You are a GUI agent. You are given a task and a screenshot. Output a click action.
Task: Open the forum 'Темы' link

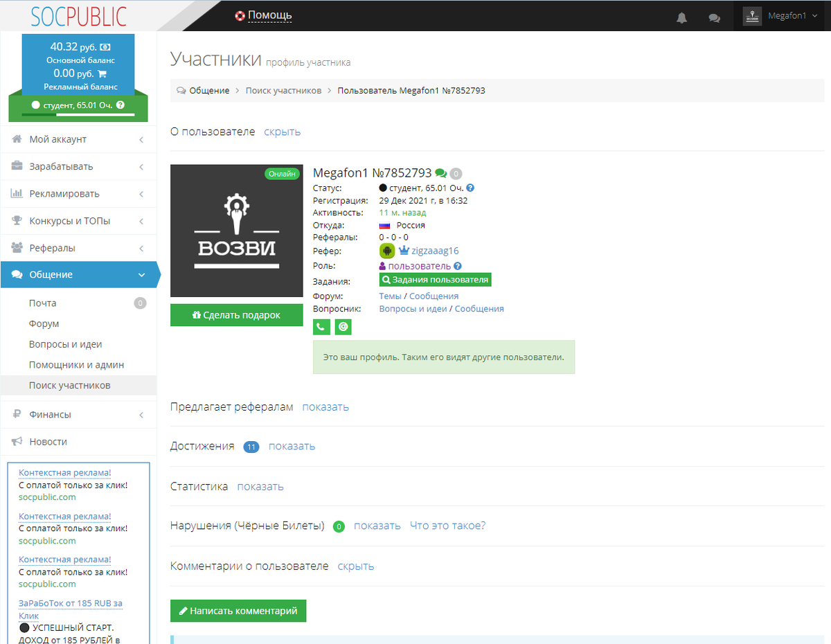pos(390,296)
